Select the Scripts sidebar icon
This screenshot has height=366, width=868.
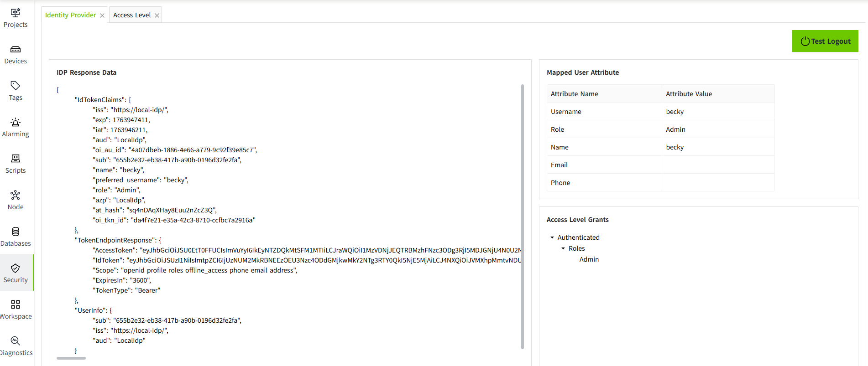pyautogui.click(x=16, y=159)
